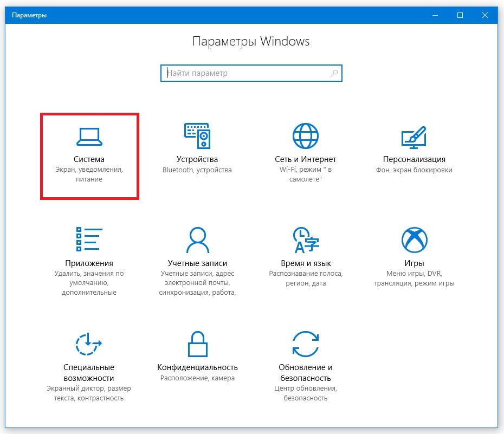Open Игры by its text label
The width and height of the screenshot is (504, 434).
(x=414, y=263)
